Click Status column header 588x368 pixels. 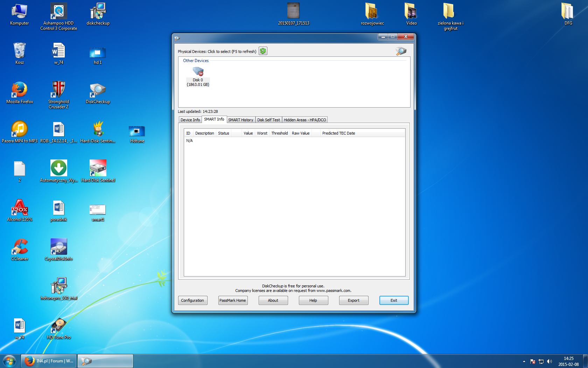point(224,133)
